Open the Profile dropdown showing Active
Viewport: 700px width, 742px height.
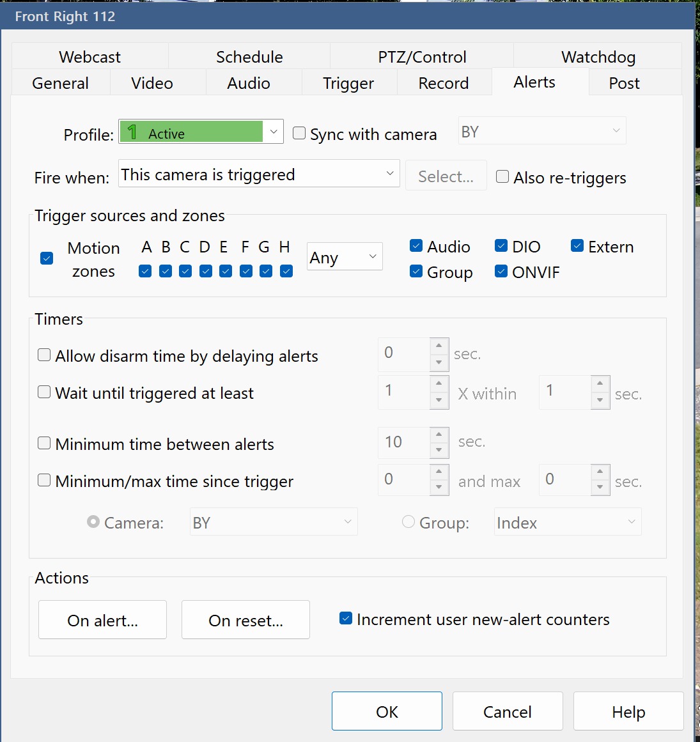tap(201, 132)
